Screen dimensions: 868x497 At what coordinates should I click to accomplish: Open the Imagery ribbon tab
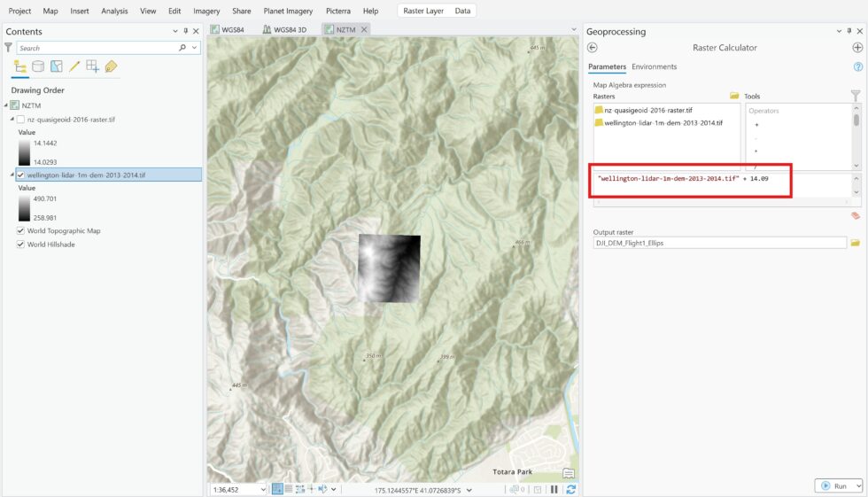(x=206, y=11)
